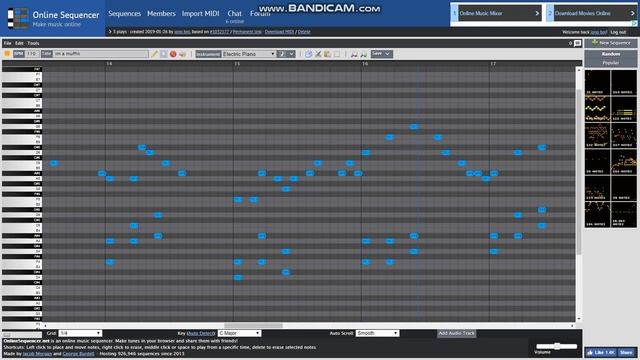Open the C Major key dropdown
The image size is (640, 360).
click(x=240, y=333)
